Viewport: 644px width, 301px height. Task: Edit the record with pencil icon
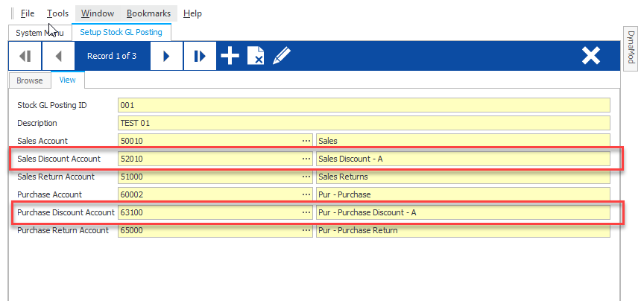coord(281,56)
